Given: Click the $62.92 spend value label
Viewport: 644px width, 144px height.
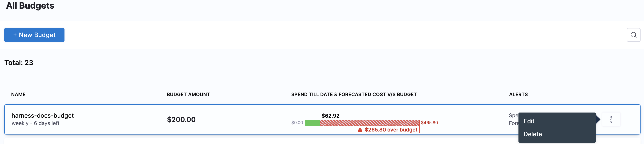Looking at the screenshot, I should point(330,116).
